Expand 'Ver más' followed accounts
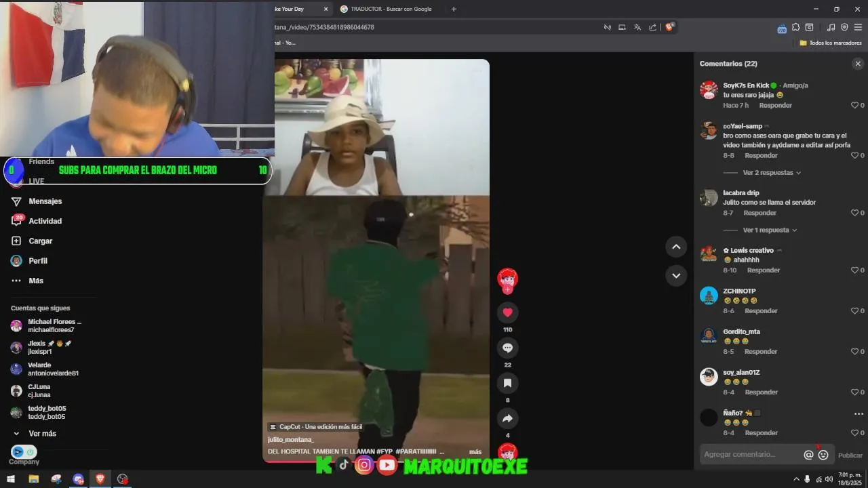 tap(42, 433)
